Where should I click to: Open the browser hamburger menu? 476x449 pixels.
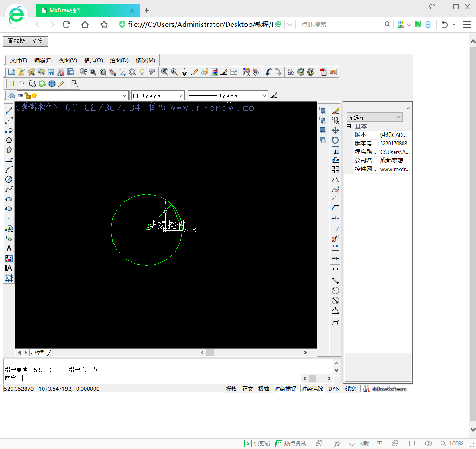pyautogui.click(x=467, y=25)
